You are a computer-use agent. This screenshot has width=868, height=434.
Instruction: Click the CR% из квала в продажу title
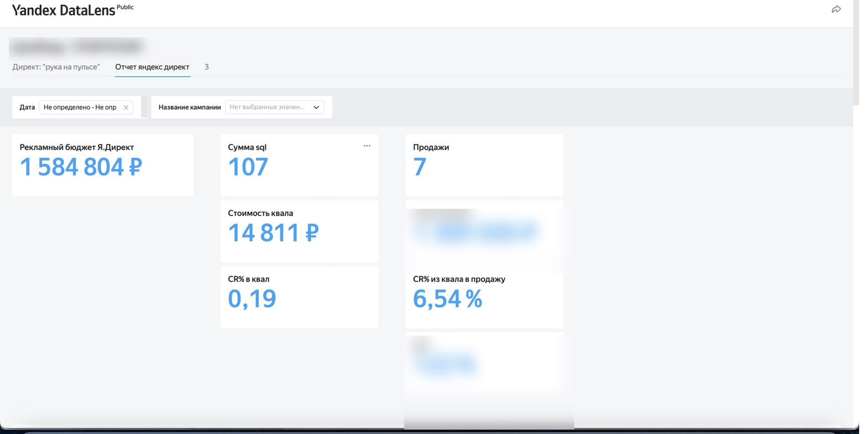tap(459, 279)
